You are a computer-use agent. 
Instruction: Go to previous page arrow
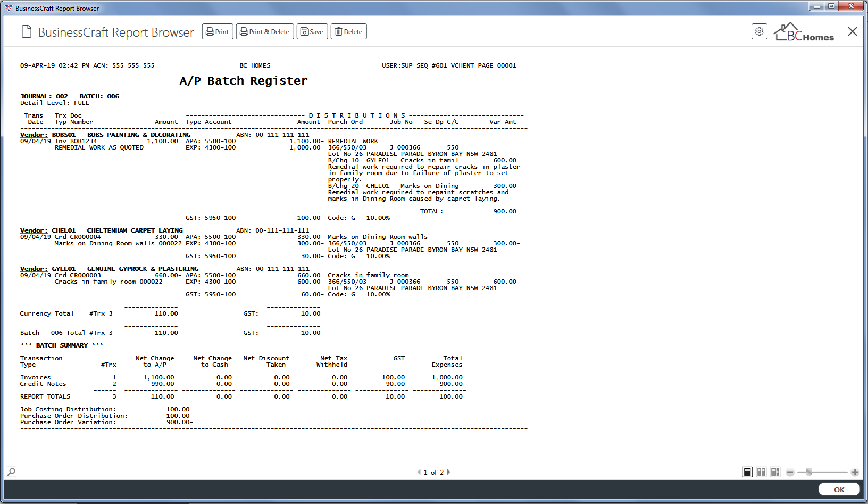(419, 472)
